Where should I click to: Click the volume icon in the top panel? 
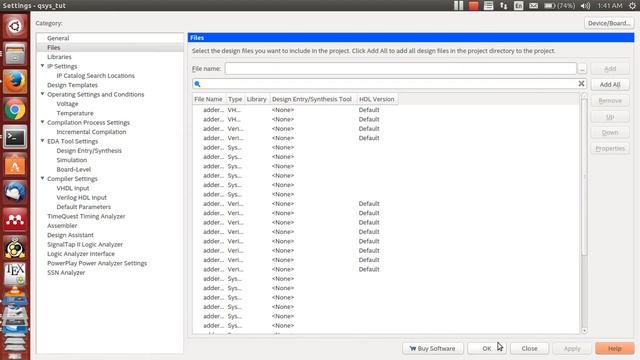pyautogui.click(x=585, y=6)
